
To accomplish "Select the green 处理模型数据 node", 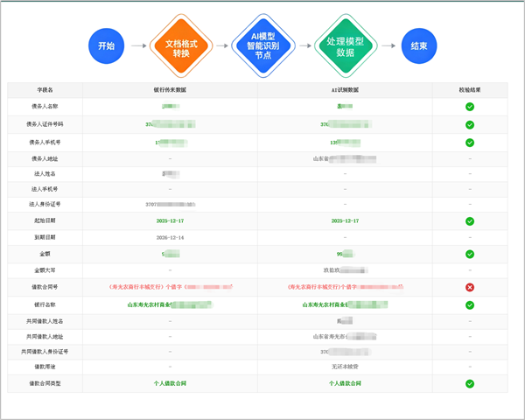I will (x=345, y=45).
